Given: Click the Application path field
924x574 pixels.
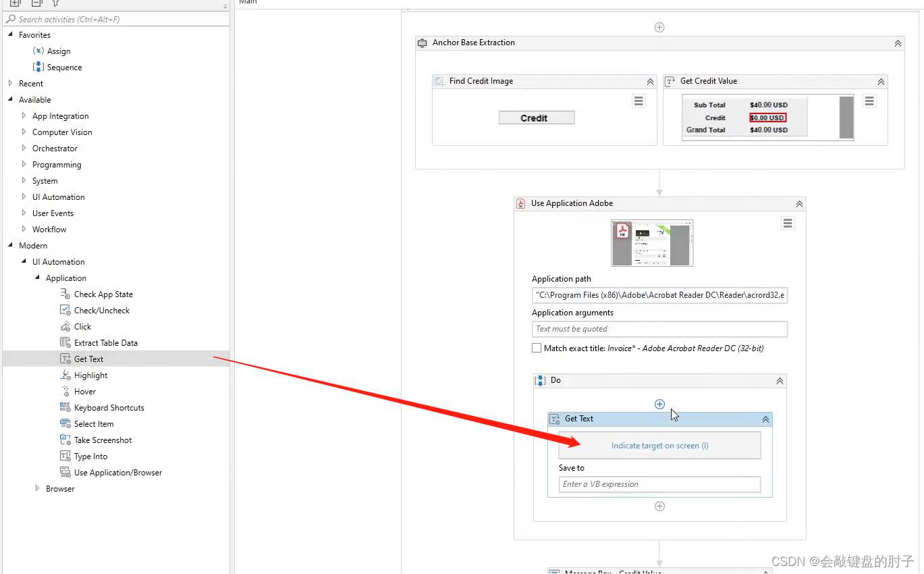Looking at the screenshot, I should 659,295.
